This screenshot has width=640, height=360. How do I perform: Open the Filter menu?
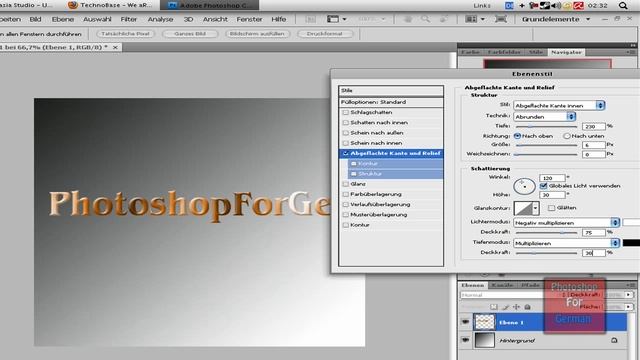pos(129,19)
